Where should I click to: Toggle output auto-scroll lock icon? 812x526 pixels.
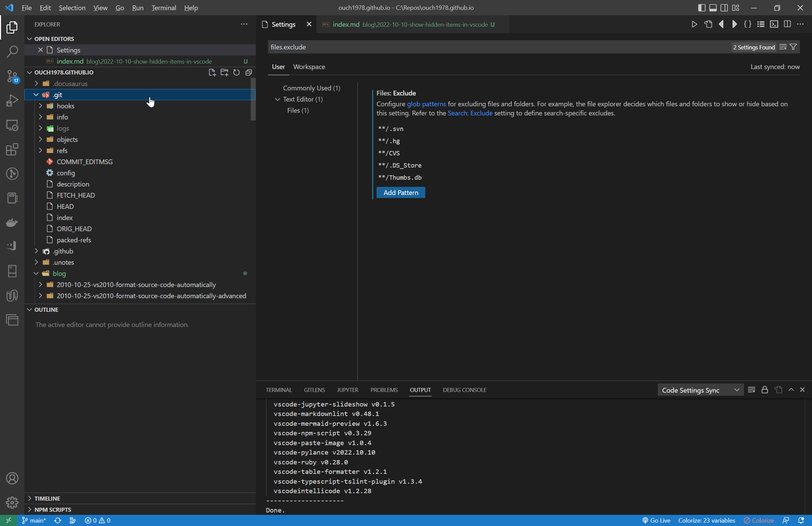(765, 390)
